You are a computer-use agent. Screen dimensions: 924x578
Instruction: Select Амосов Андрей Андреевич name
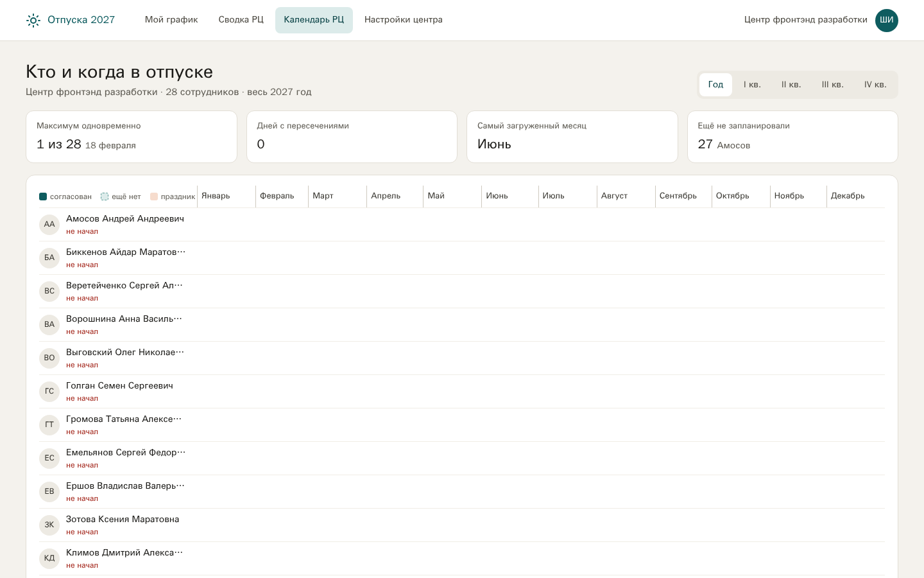125,219
